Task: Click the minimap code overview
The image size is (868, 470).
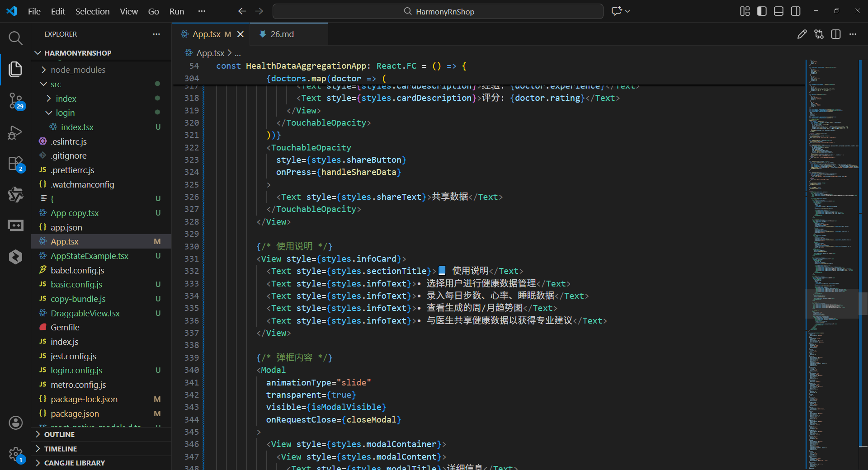Action: (832, 264)
